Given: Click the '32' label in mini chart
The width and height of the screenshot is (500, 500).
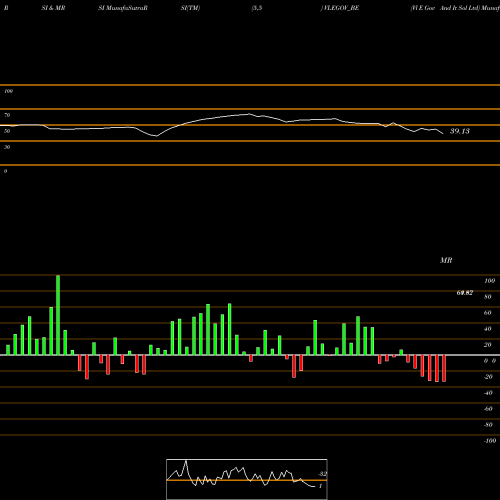Looking at the screenshot, I should pyautogui.click(x=322, y=474).
